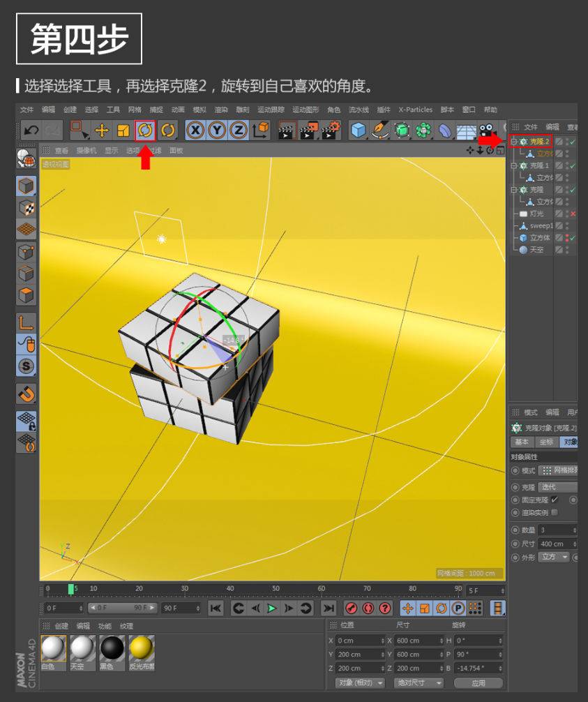
Task: Open the 对象 (相对) dropdown
Action: (x=359, y=682)
